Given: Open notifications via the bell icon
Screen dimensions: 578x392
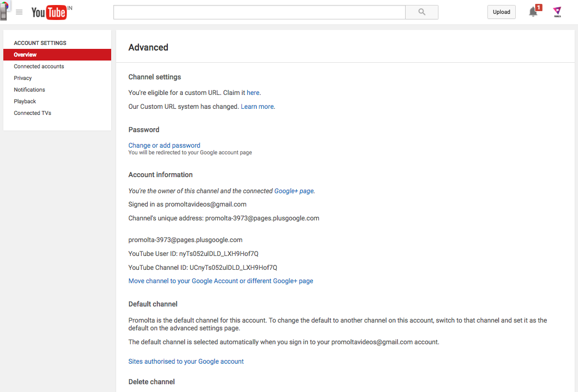Looking at the screenshot, I should pos(533,12).
